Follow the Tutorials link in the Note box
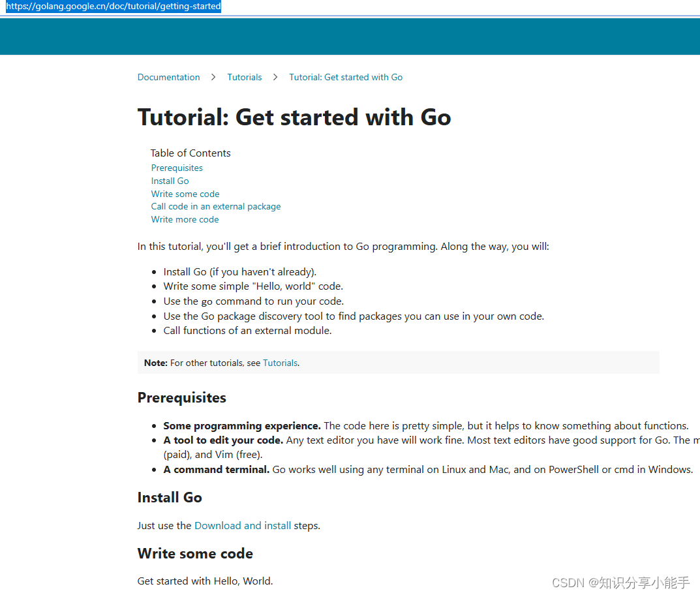Image resolution: width=700 pixels, height=595 pixels. [x=280, y=363]
